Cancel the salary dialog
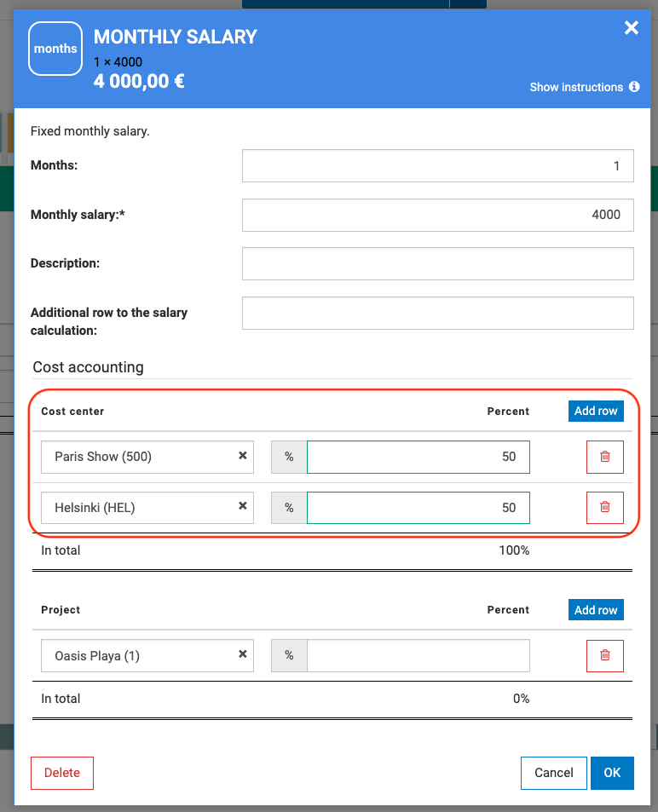This screenshot has height=812, width=658. [553, 773]
